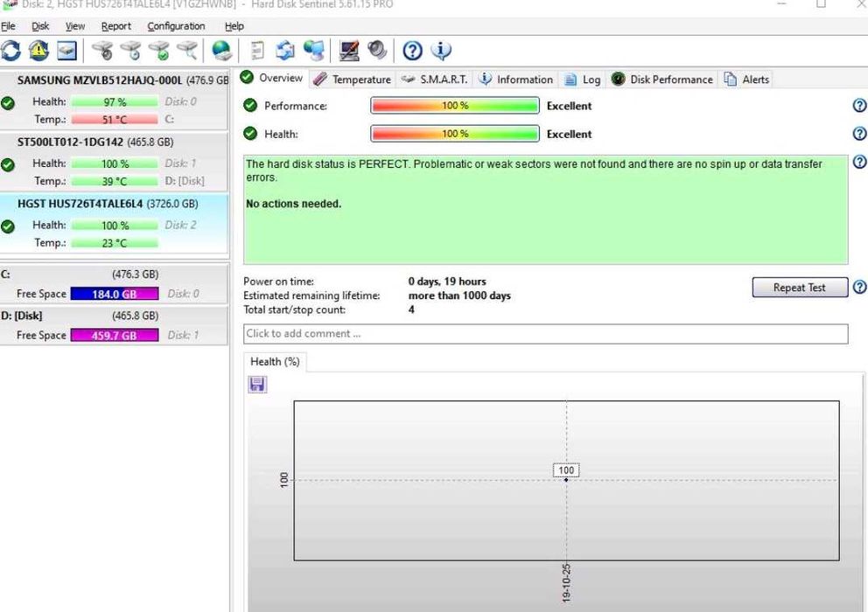The image size is (868, 612).
Task: Click the hard disk panel toolbar icon
Action: coord(67,51)
